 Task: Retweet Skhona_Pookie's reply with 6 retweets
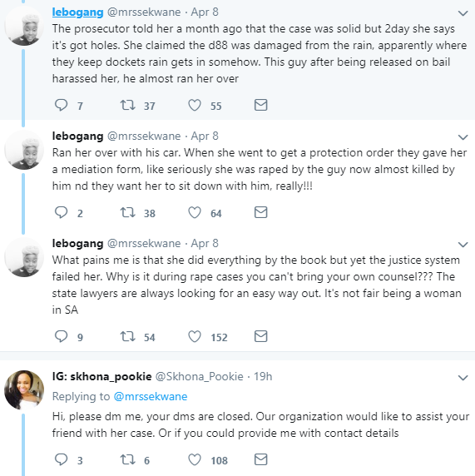pyautogui.click(x=128, y=459)
